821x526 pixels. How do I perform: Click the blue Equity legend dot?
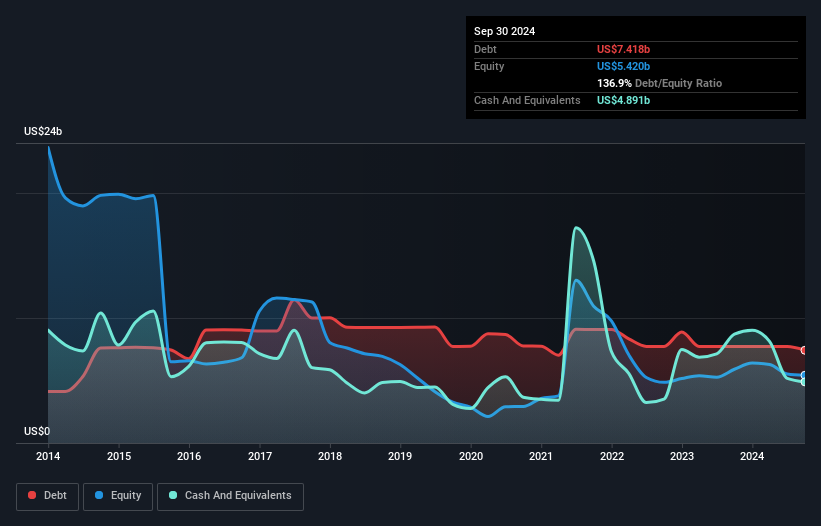click(x=99, y=495)
